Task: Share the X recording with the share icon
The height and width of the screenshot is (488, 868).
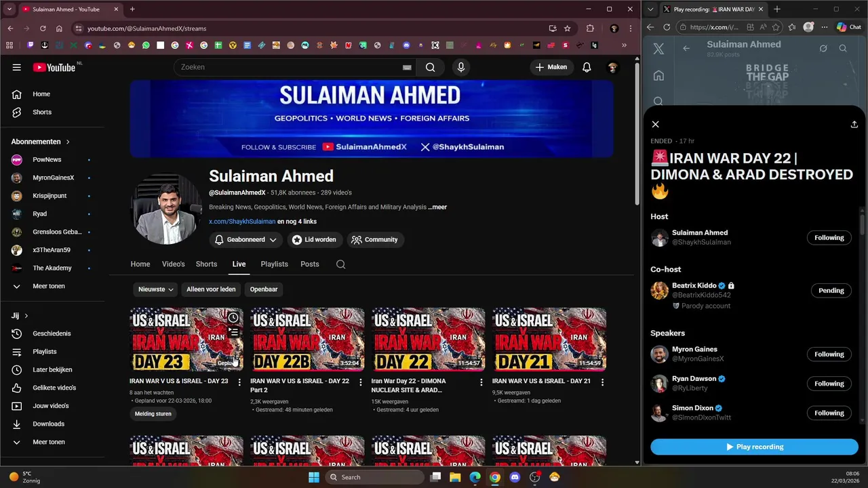Action: click(854, 125)
